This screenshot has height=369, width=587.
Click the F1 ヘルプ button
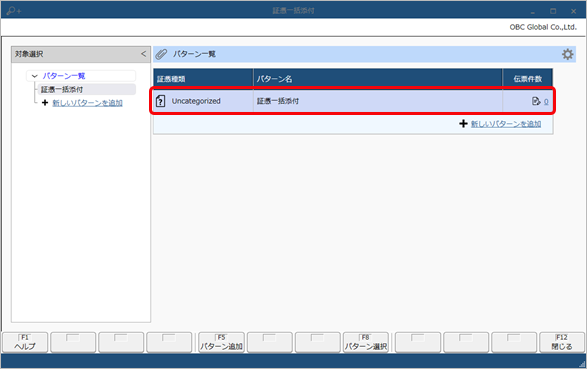[x=25, y=342]
